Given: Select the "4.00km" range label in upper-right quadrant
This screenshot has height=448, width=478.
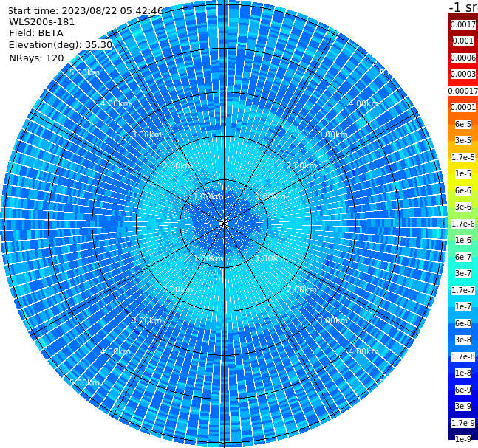Looking at the screenshot, I should (x=363, y=103).
